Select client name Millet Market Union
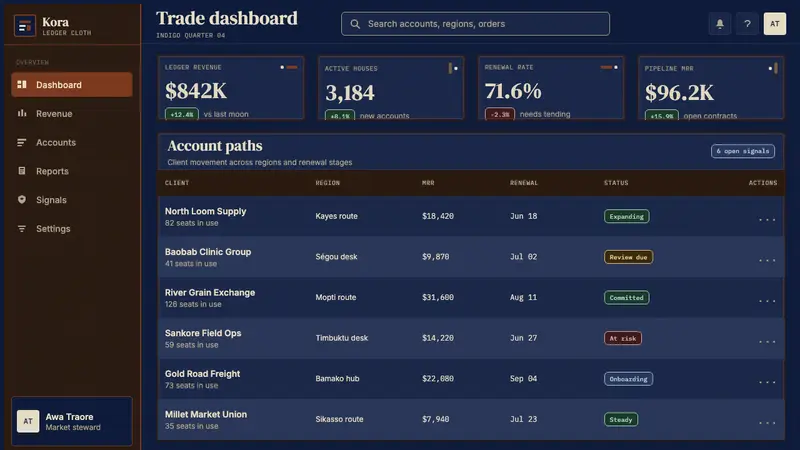800x450 pixels. click(206, 414)
